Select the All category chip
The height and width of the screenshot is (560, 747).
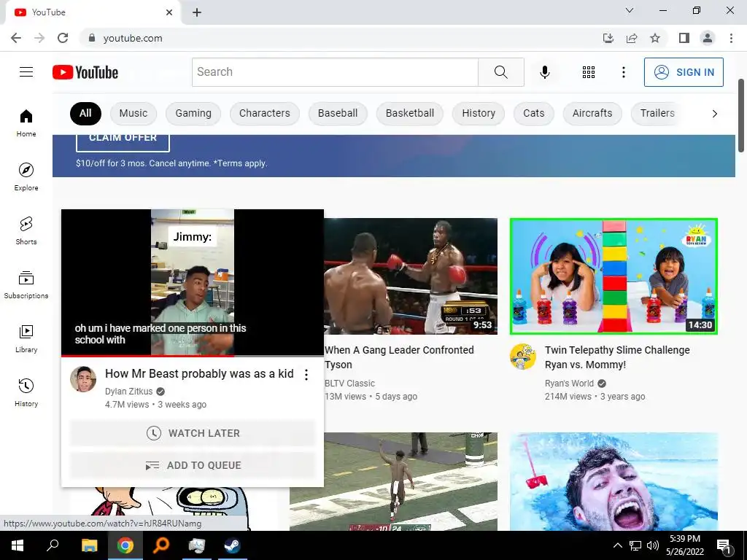[85, 113]
